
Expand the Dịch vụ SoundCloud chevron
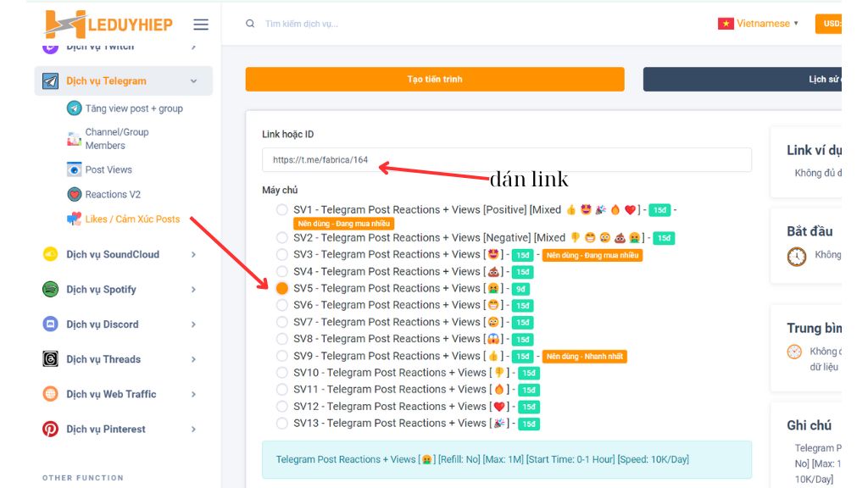[194, 254]
